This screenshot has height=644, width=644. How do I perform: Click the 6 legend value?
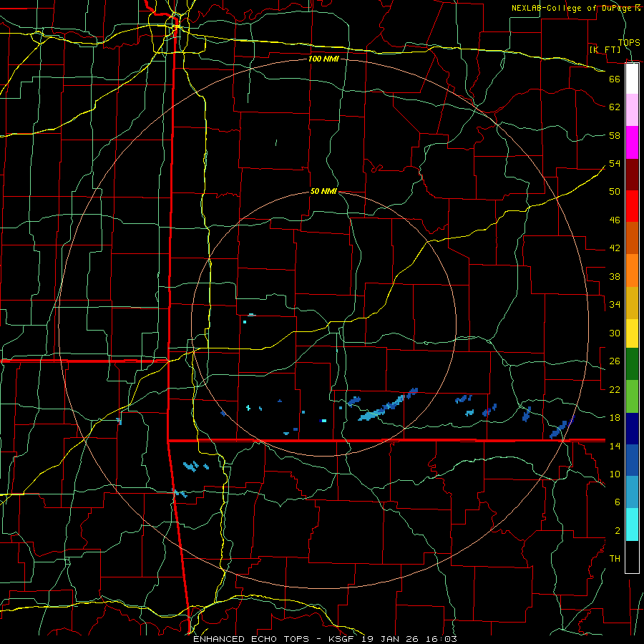click(617, 502)
